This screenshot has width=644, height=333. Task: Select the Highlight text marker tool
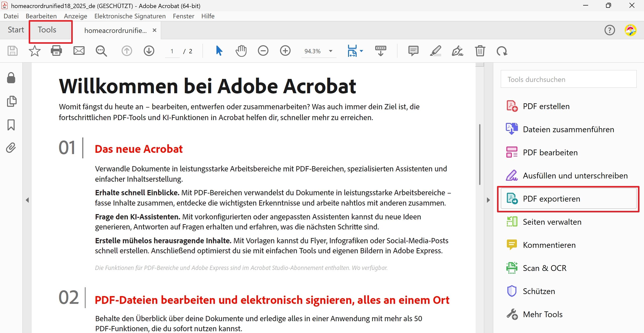pos(435,51)
